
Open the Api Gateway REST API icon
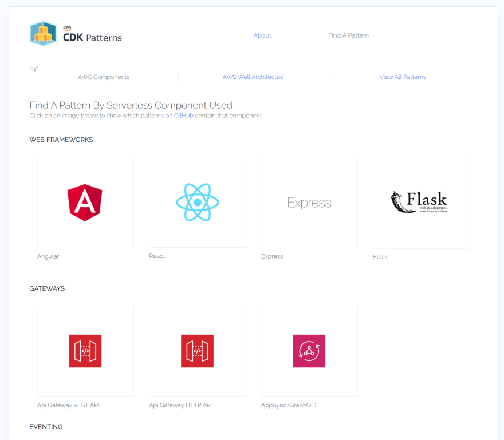click(85, 351)
